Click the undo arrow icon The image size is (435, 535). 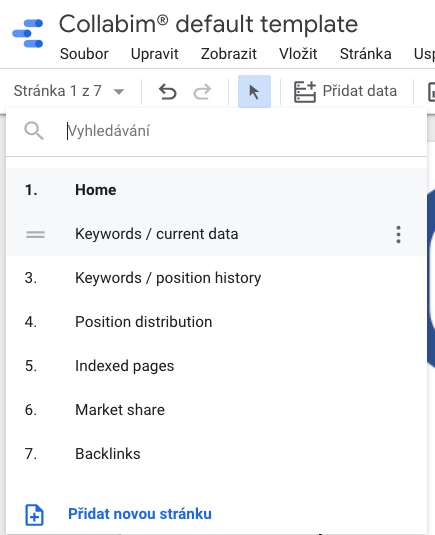pos(168,92)
